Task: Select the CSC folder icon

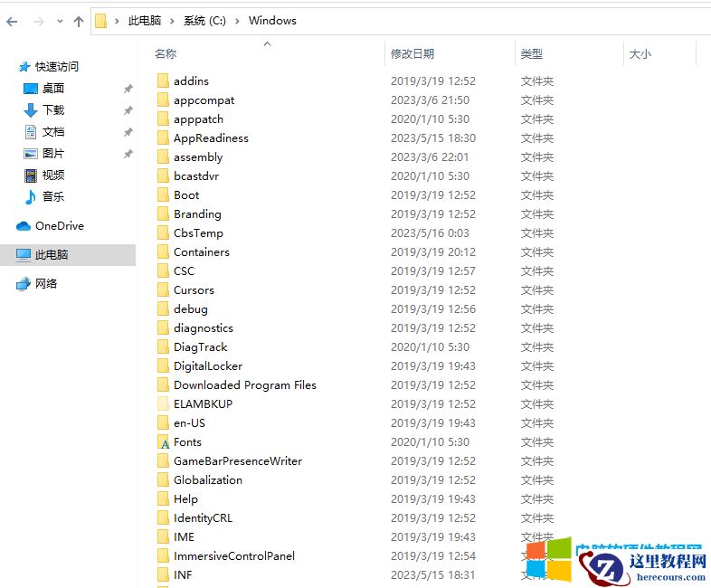Action: coord(163,271)
